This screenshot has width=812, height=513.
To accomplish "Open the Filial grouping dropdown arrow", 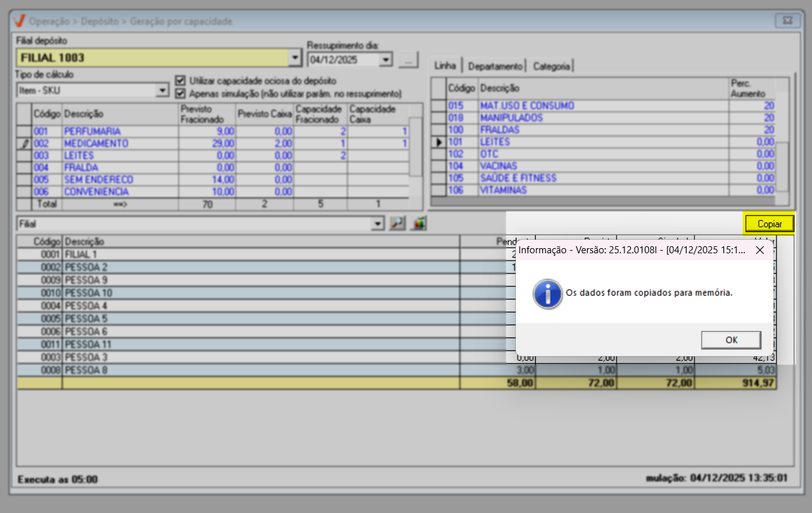I will point(377,224).
